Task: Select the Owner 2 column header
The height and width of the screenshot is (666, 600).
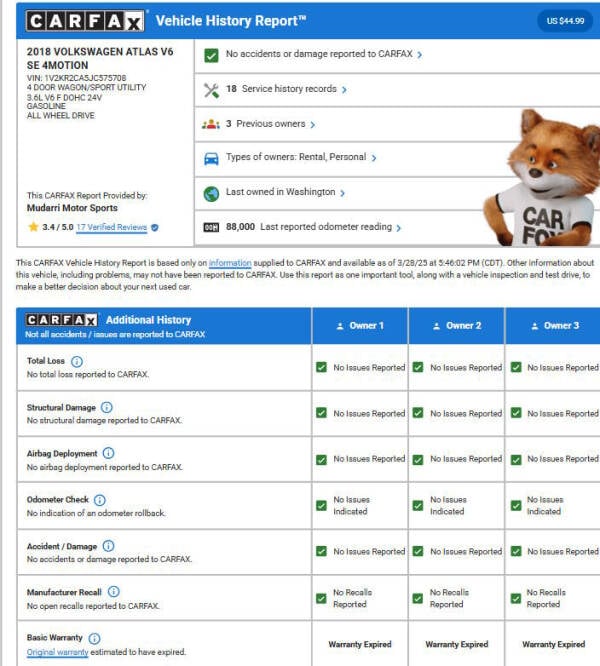Action: point(456,326)
